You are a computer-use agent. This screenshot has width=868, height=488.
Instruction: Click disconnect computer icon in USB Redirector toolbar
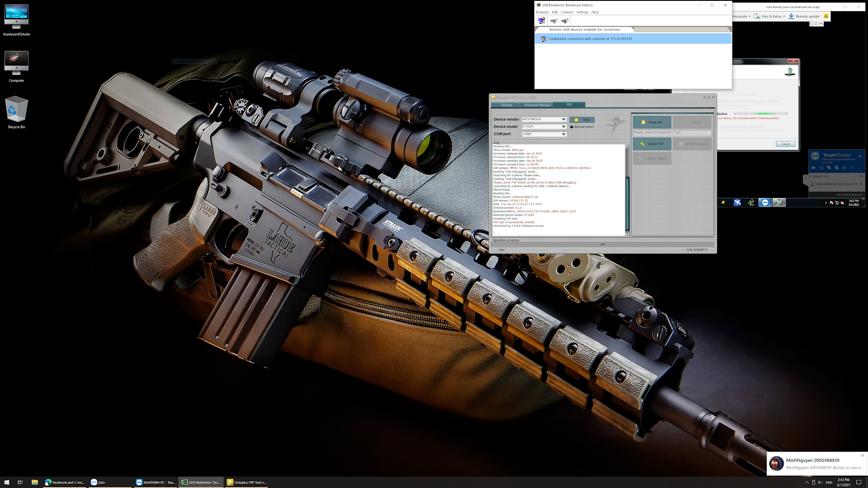(541, 20)
